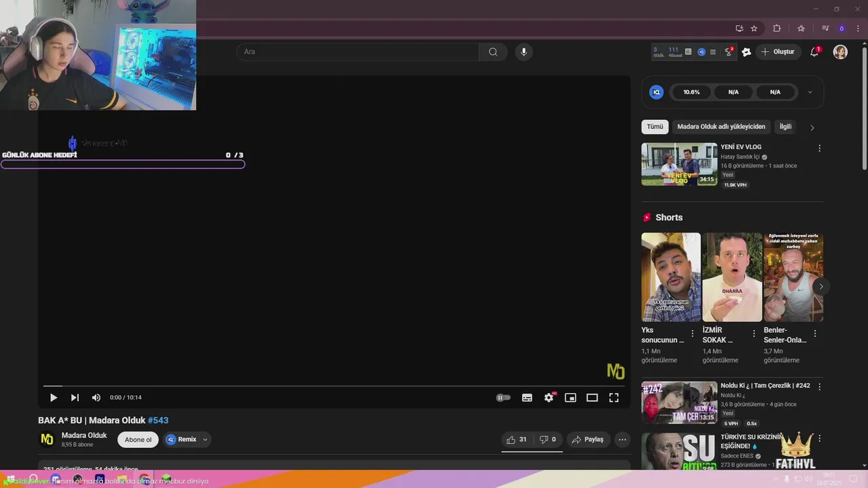Open options for İZMİR SOKAK short
This screenshot has height=488, width=868.
pyautogui.click(x=753, y=333)
